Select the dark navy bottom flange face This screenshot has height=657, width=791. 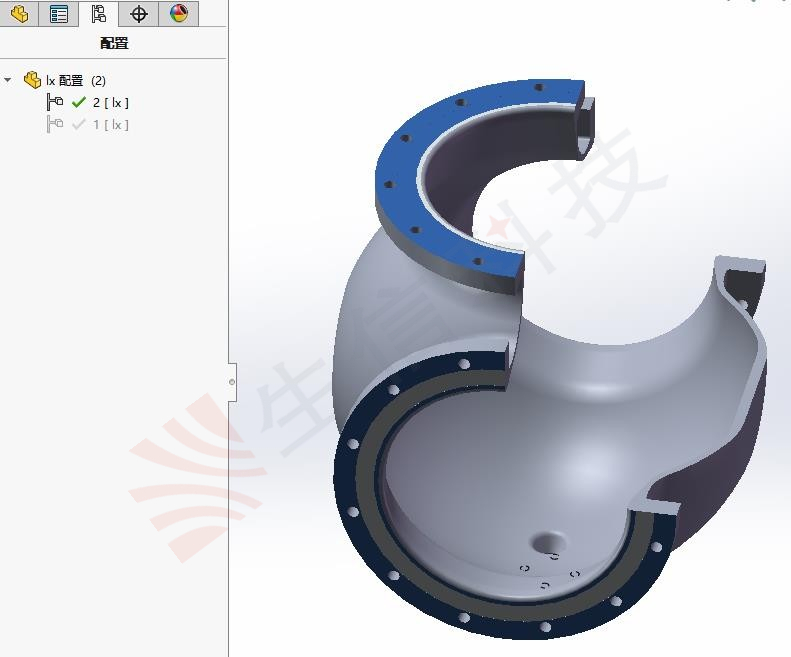tap(347, 479)
